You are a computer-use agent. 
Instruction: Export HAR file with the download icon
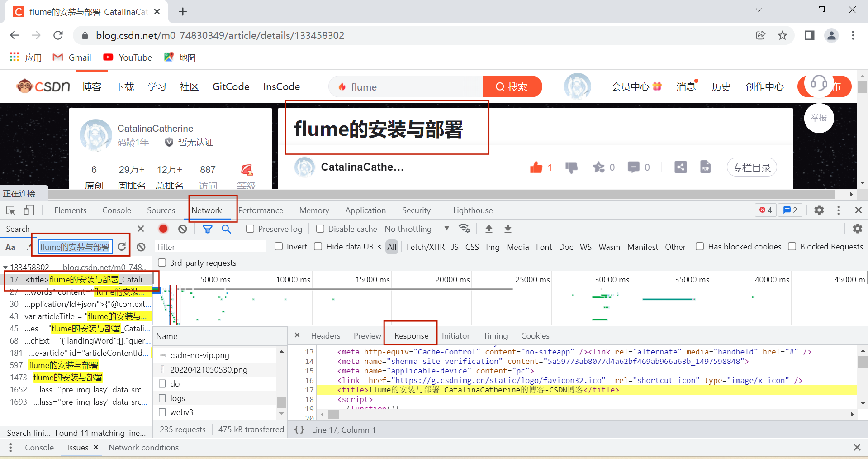[x=508, y=229]
